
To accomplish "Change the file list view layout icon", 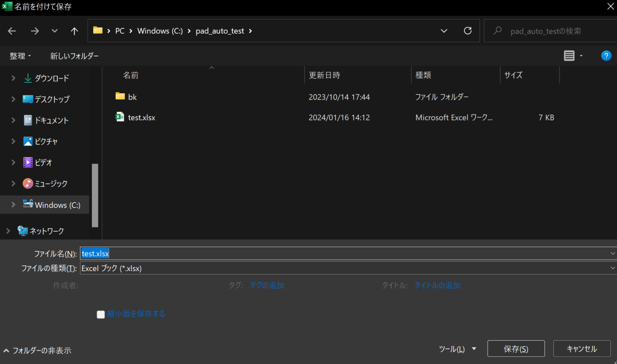I will click(x=569, y=56).
